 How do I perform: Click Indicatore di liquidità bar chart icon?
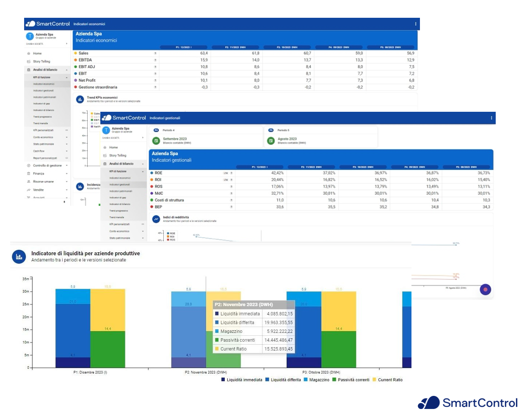pos(19,257)
